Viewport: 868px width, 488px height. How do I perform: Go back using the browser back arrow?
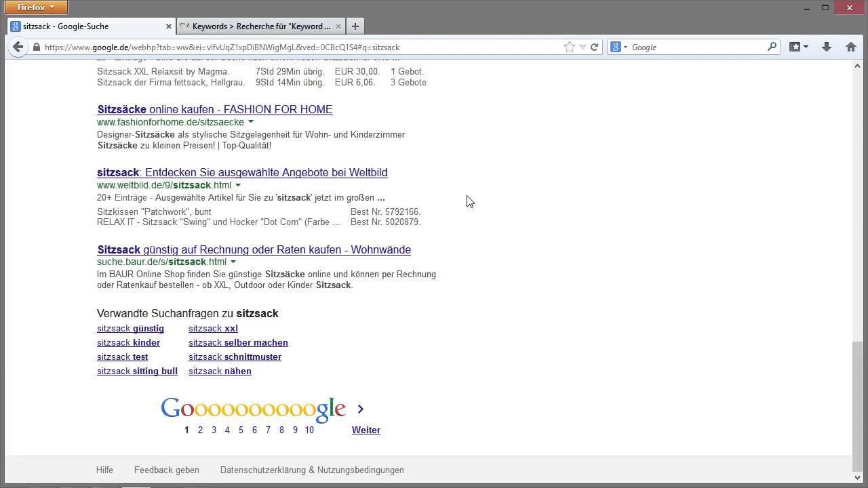click(18, 47)
